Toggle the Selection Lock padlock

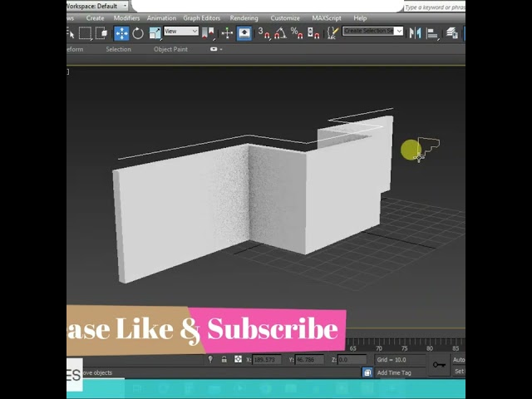tap(224, 359)
